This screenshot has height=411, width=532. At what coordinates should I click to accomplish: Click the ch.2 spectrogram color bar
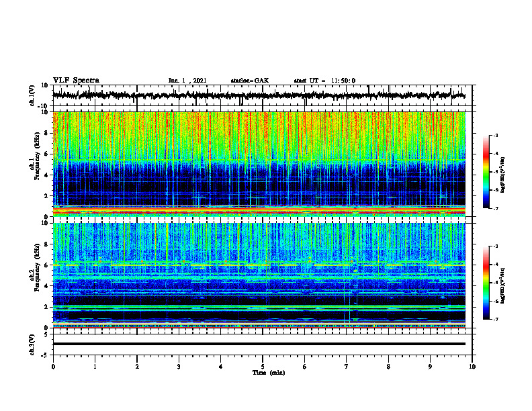(486, 283)
